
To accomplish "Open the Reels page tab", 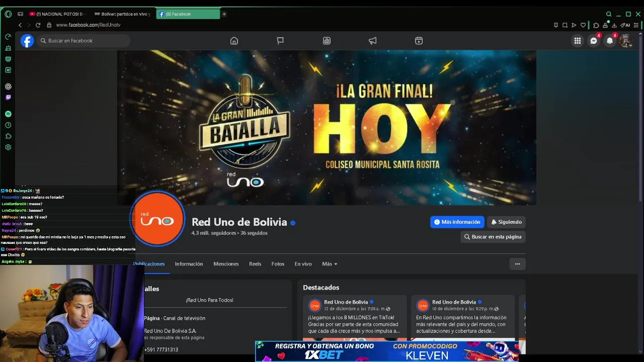I will (x=255, y=264).
